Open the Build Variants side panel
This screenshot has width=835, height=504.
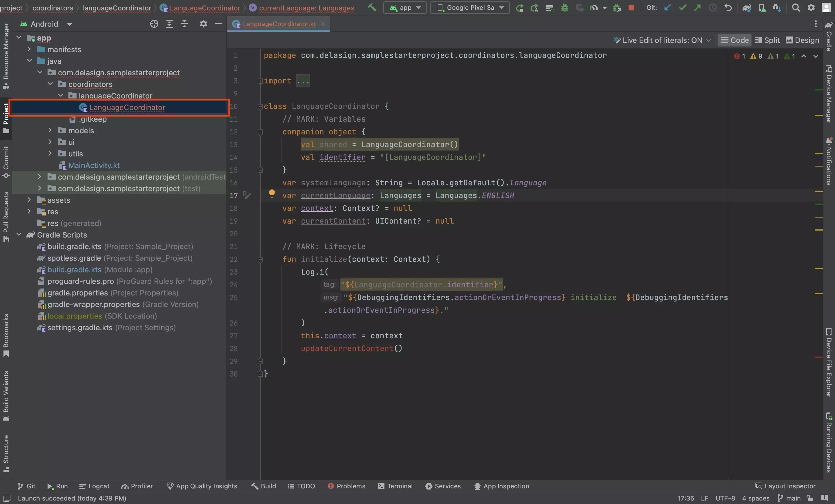[x=6, y=396]
